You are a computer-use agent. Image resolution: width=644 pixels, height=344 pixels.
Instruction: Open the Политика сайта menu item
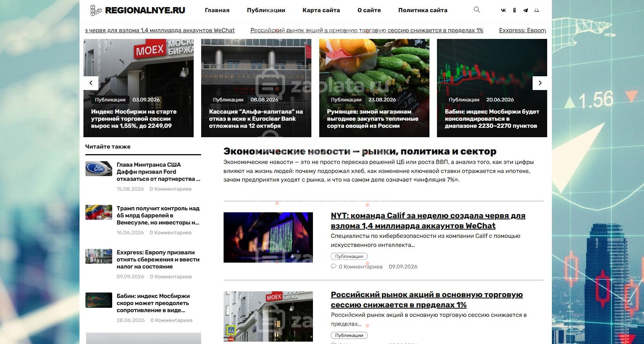point(423,10)
